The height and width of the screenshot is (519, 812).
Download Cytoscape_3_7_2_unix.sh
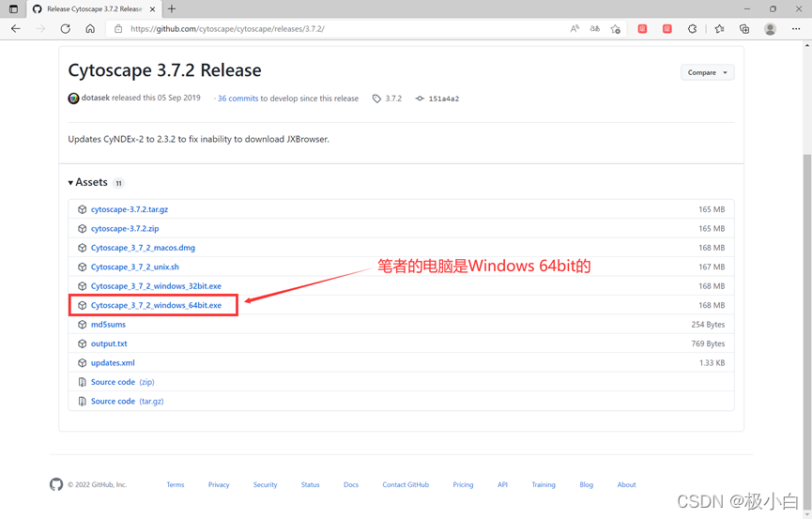tap(134, 267)
